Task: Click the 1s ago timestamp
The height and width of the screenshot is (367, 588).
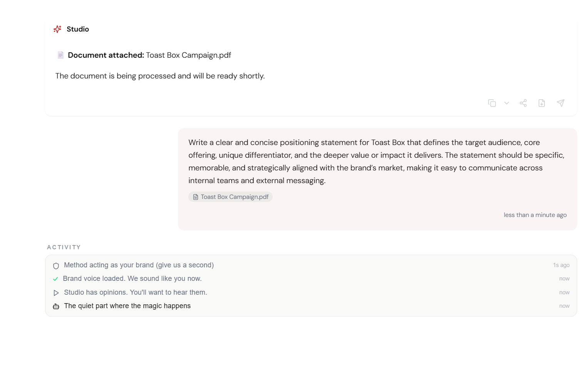Action: (561, 265)
